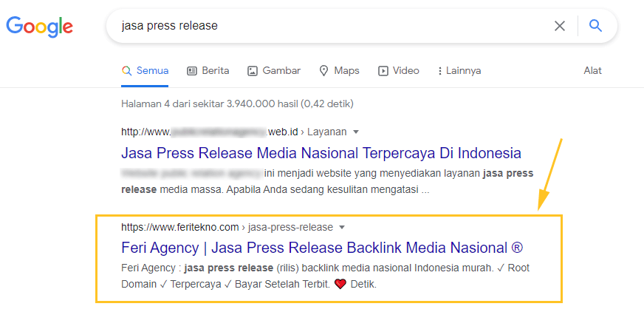Screen dimensions: 644x312
Task: Click the red heart emoji in snippet
Action: (x=340, y=284)
